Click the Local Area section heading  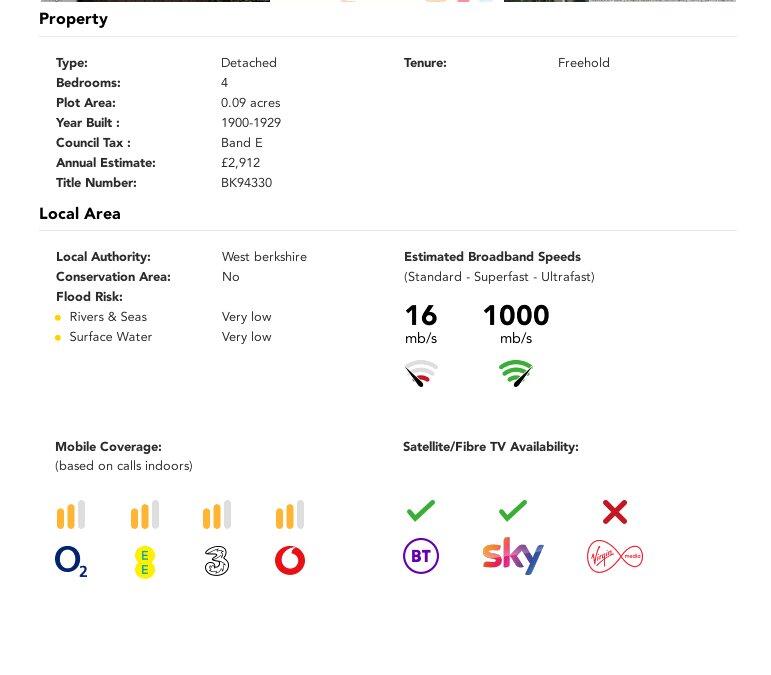[x=80, y=214]
